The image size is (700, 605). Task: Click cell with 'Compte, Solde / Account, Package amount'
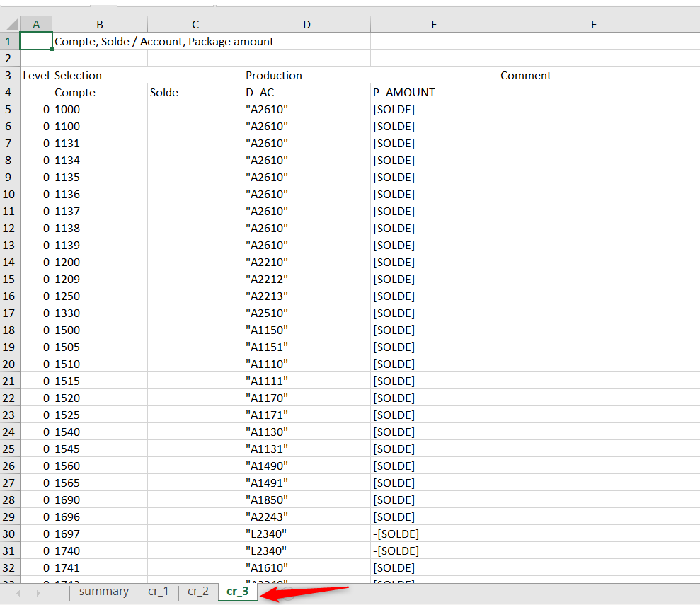163,41
